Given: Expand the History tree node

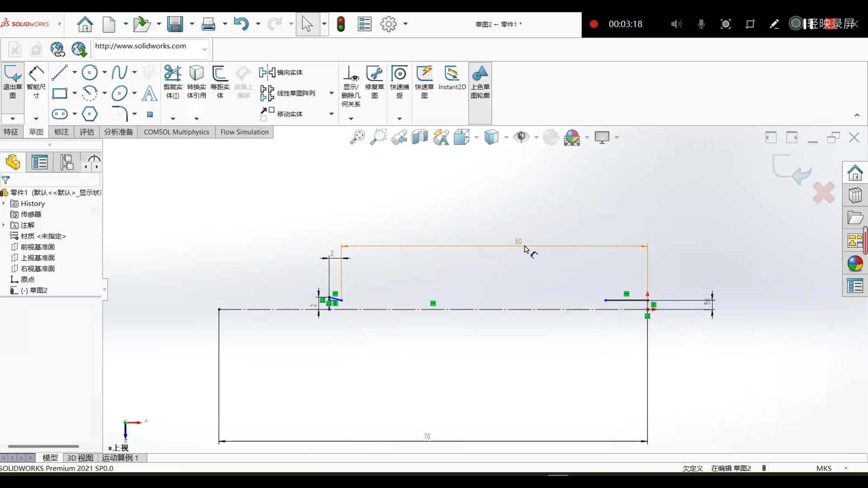Looking at the screenshot, I should [4, 204].
